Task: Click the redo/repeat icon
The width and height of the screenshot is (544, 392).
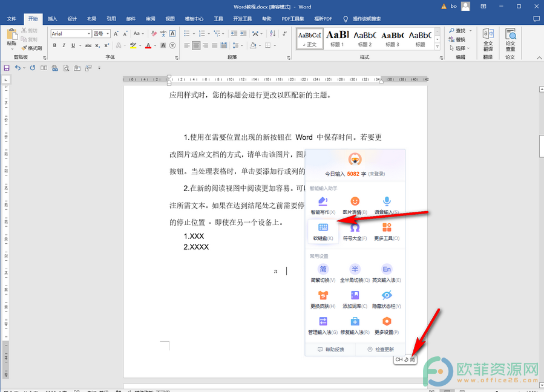Action: (x=32, y=68)
